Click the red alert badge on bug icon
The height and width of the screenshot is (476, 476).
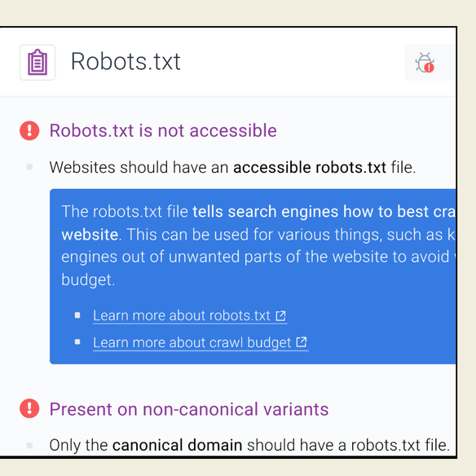(429, 68)
